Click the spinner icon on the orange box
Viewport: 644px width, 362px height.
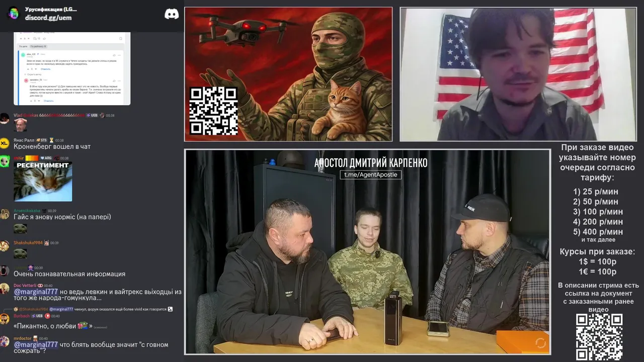click(541, 343)
